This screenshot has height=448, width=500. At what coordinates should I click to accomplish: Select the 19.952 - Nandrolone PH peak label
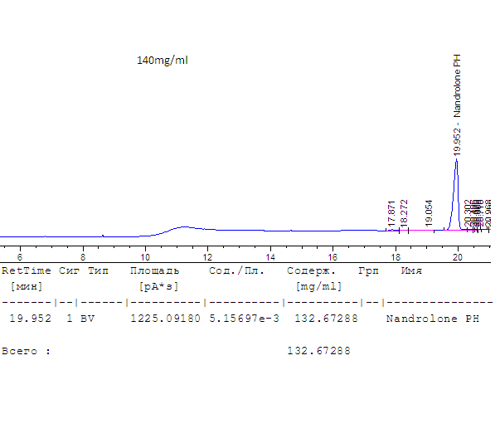[x=457, y=105]
